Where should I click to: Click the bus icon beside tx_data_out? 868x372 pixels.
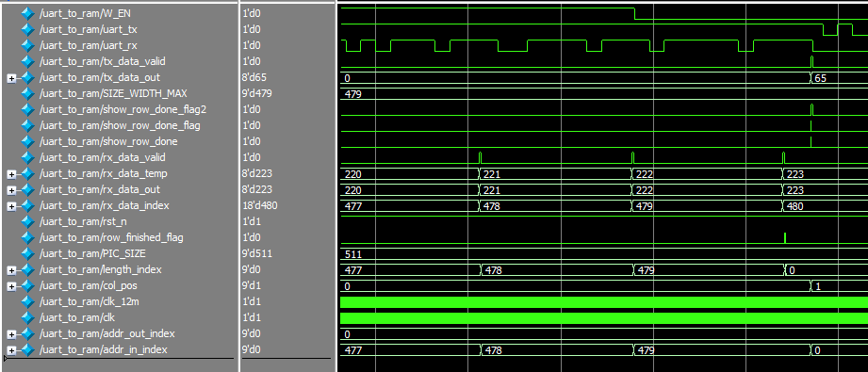pos(27,77)
